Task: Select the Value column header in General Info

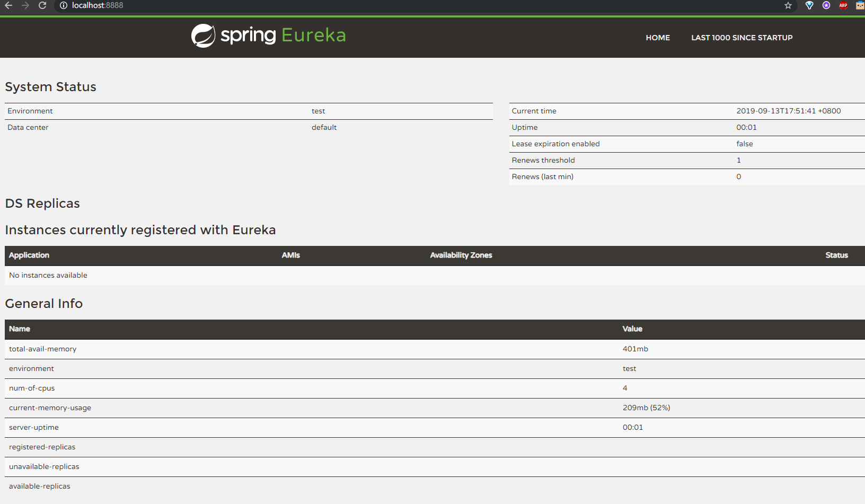Action: (x=632, y=329)
